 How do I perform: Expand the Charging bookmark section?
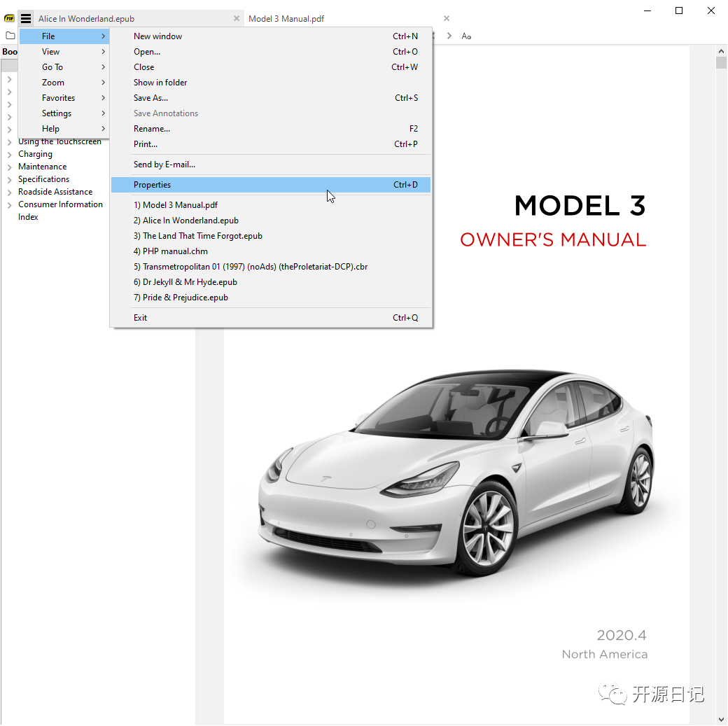(8, 153)
